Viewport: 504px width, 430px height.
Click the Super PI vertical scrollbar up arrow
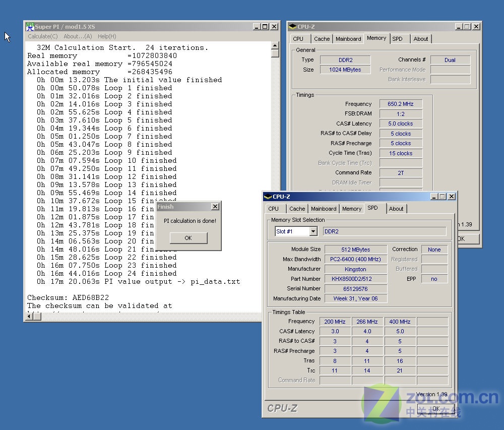click(275, 45)
